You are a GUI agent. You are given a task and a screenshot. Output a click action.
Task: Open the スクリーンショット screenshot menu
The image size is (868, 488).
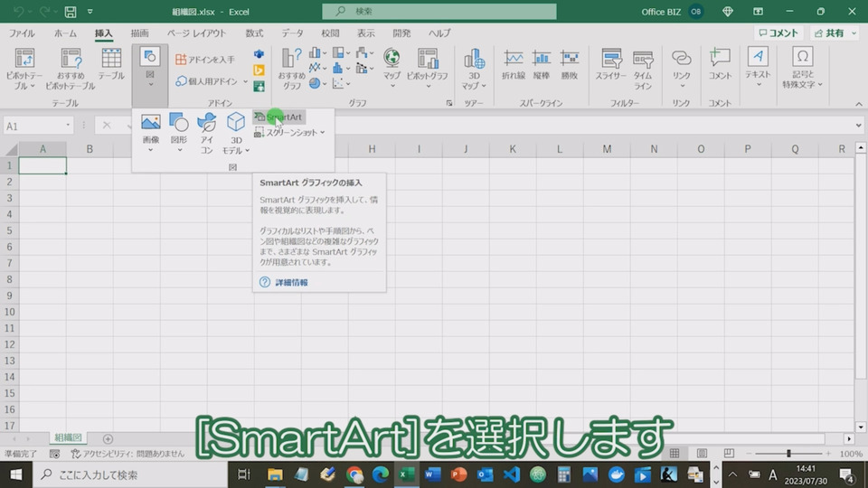[x=290, y=132]
